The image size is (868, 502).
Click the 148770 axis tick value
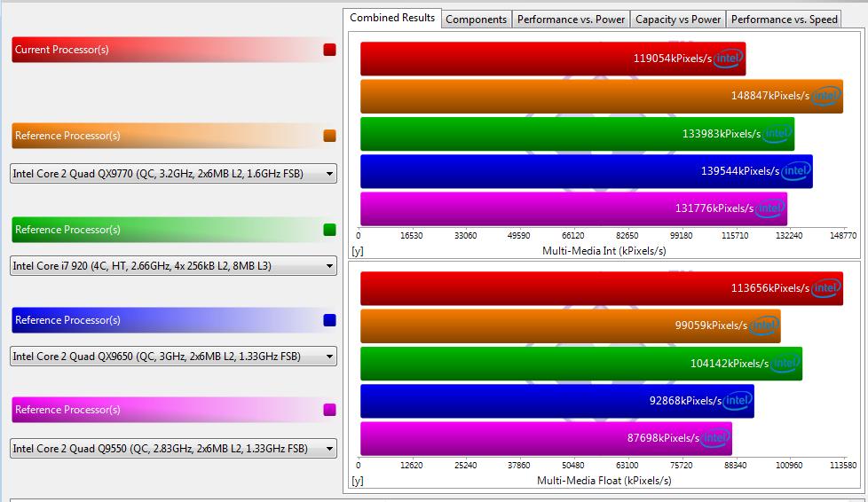click(x=843, y=236)
